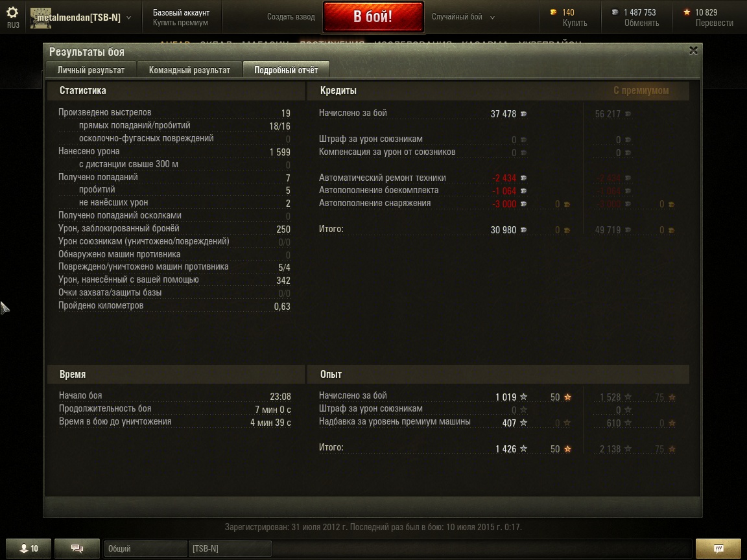Click the free experience star icon
Viewport: 747px width, 560px height.
point(687,12)
